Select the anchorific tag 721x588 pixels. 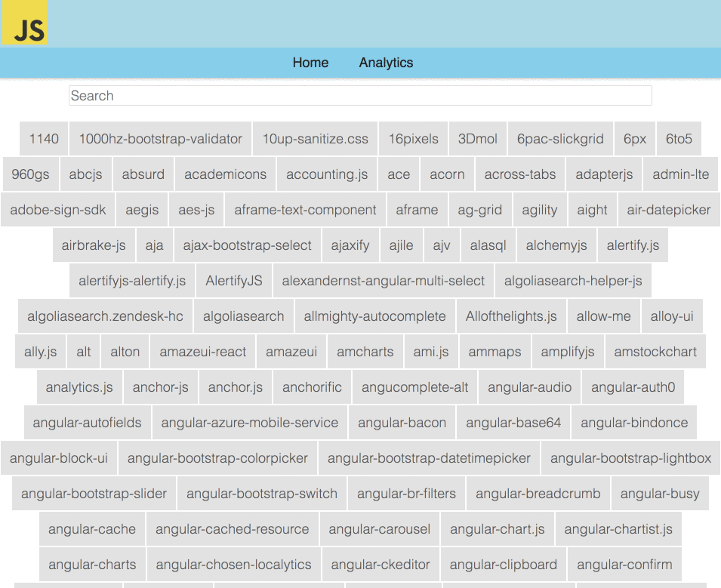click(312, 386)
